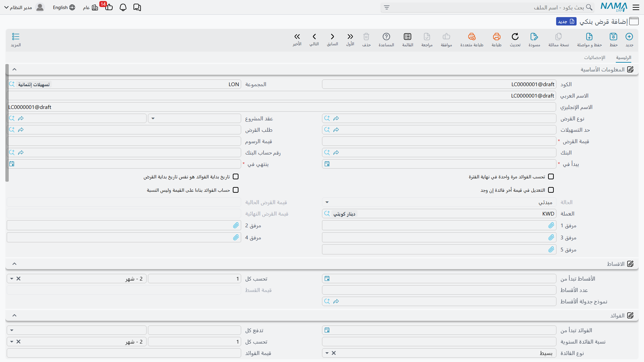
Task: Click lookup icon in نموذج جدولة الأقساط
Action: pyautogui.click(x=327, y=301)
